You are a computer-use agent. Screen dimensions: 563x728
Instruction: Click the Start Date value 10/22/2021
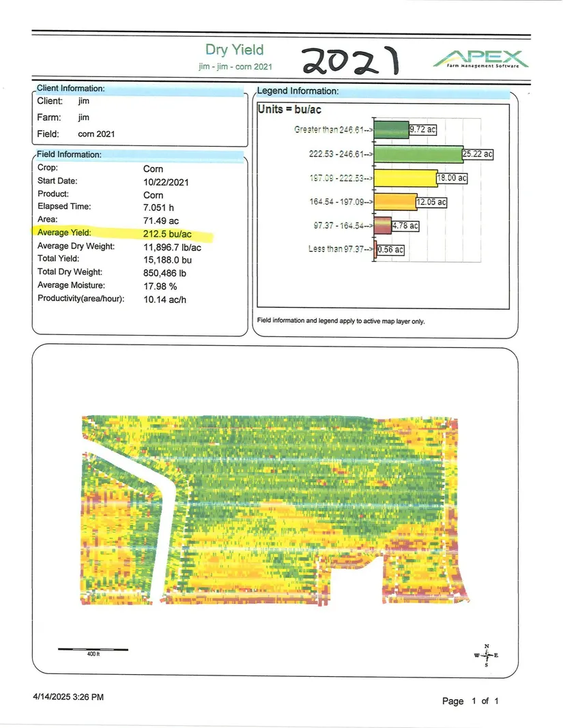coord(166,182)
